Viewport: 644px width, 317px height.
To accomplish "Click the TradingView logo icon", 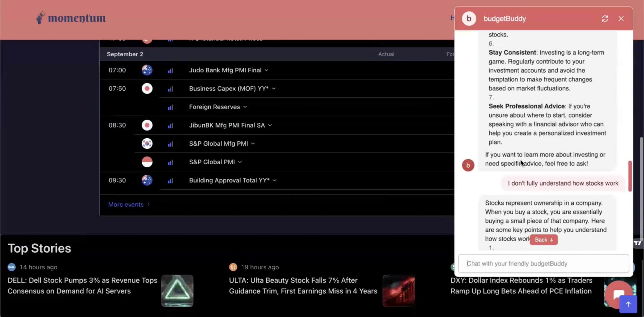I will tap(637, 243).
